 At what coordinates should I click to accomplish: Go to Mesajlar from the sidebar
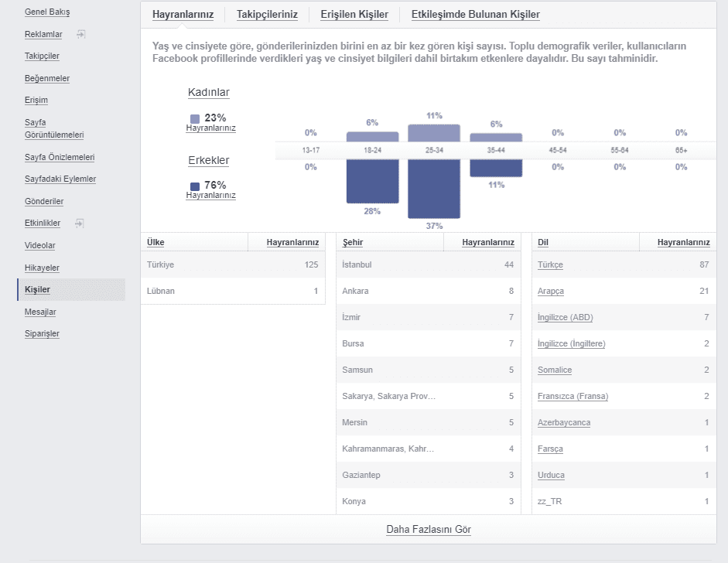click(x=42, y=312)
